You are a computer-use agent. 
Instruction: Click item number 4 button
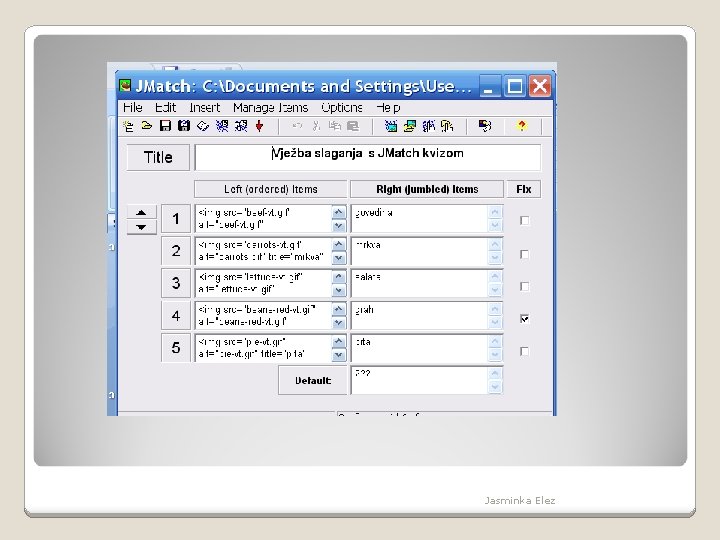(176, 316)
